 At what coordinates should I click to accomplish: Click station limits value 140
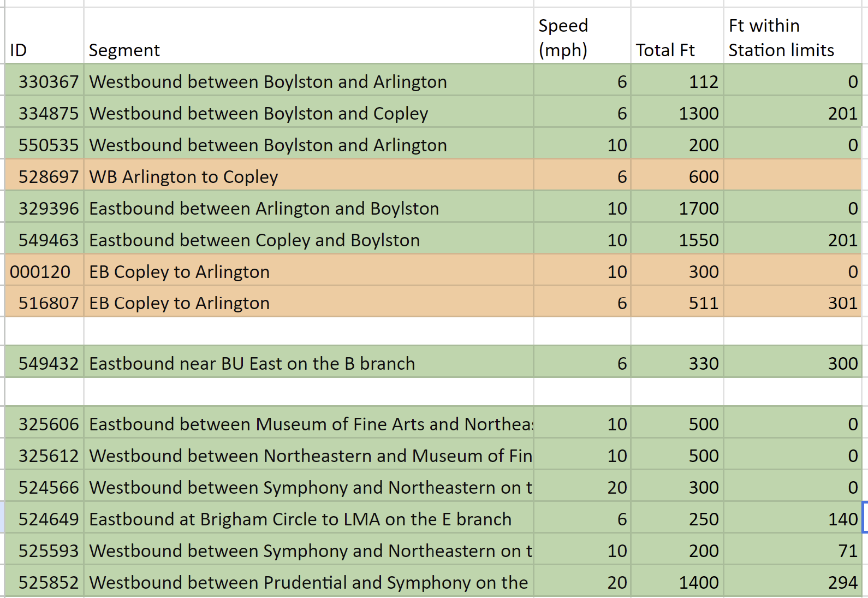pyautogui.click(x=792, y=519)
